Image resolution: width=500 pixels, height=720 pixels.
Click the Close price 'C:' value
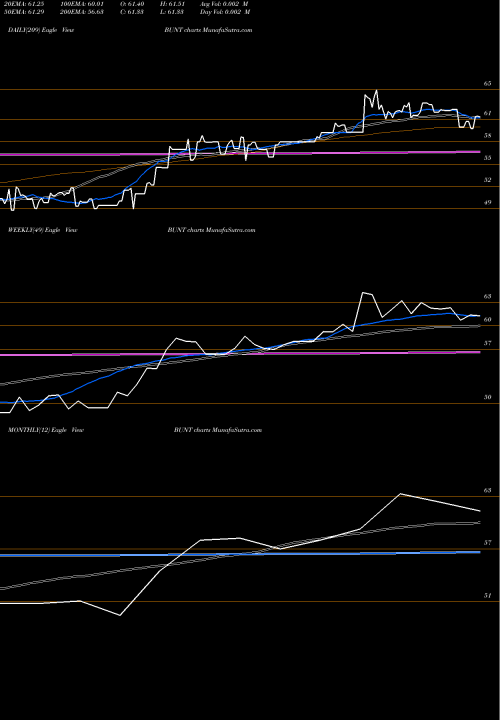point(130,12)
